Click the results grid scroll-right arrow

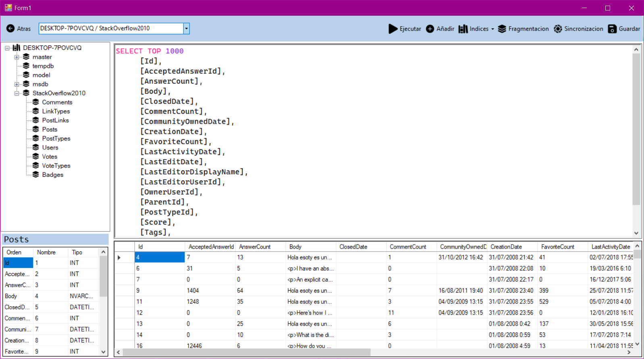pos(629,352)
